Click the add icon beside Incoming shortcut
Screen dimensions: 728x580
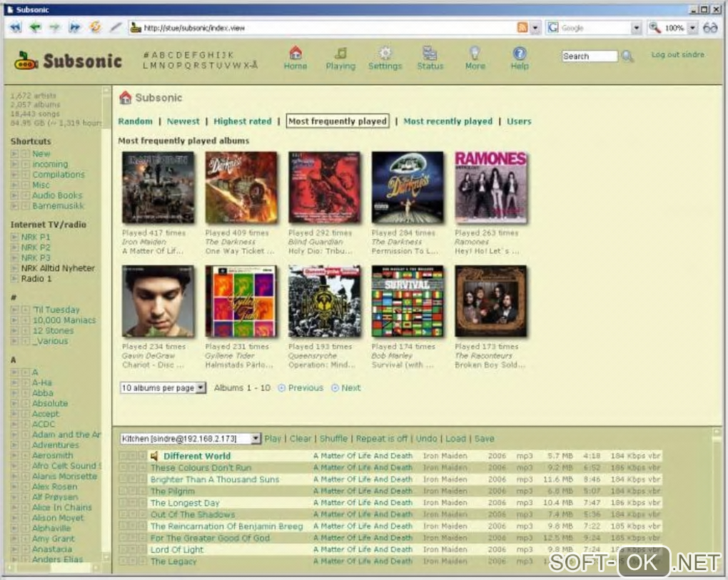coord(25,164)
